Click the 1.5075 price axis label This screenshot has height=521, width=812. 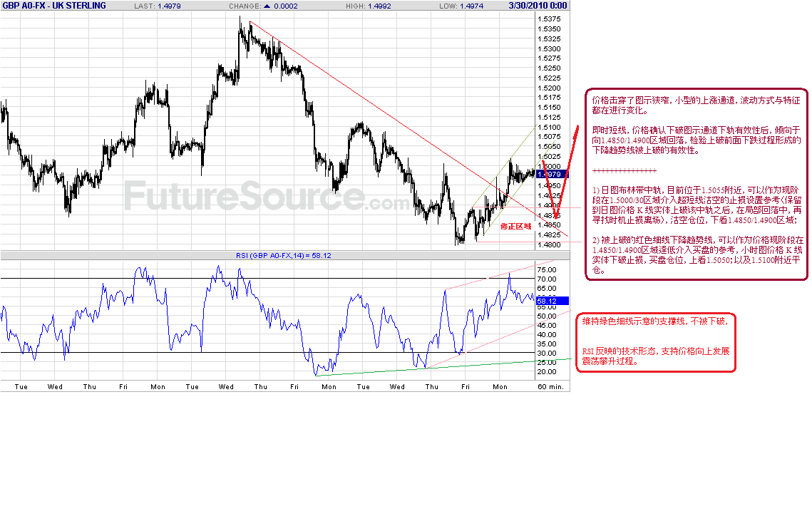click(549, 137)
